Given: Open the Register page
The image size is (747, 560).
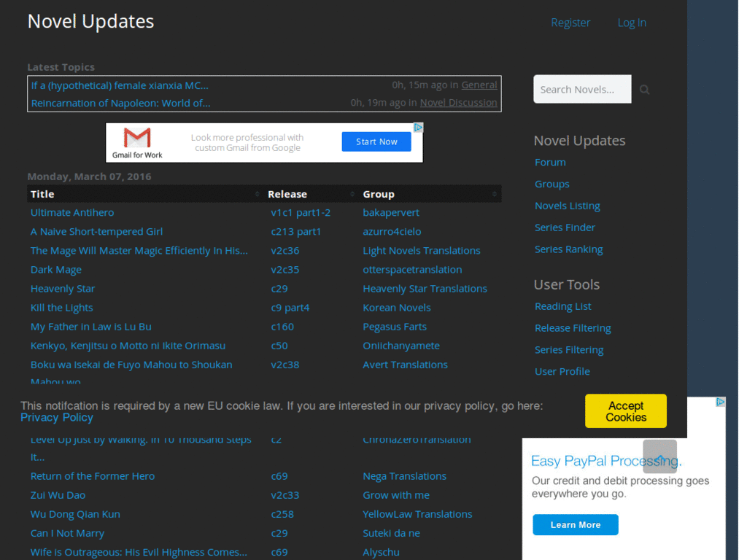Looking at the screenshot, I should [x=570, y=22].
